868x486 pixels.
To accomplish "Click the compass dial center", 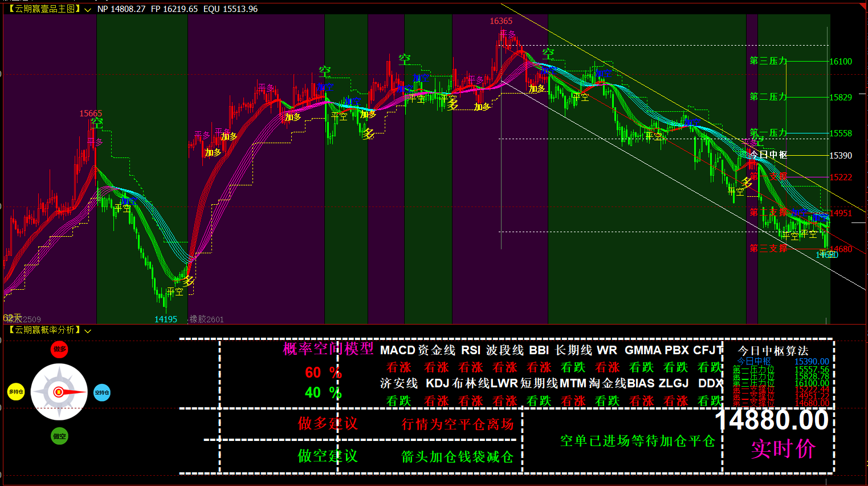I will point(58,392).
